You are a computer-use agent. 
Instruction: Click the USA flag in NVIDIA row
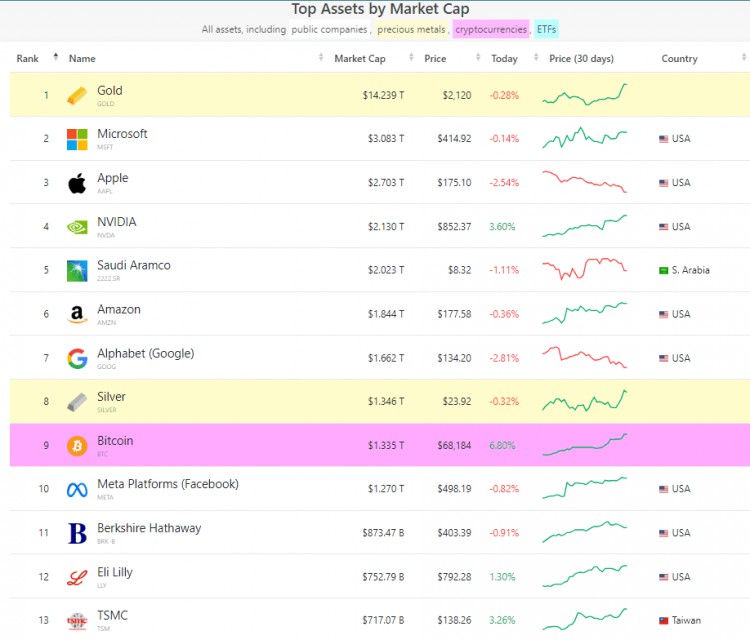pos(663,227)
